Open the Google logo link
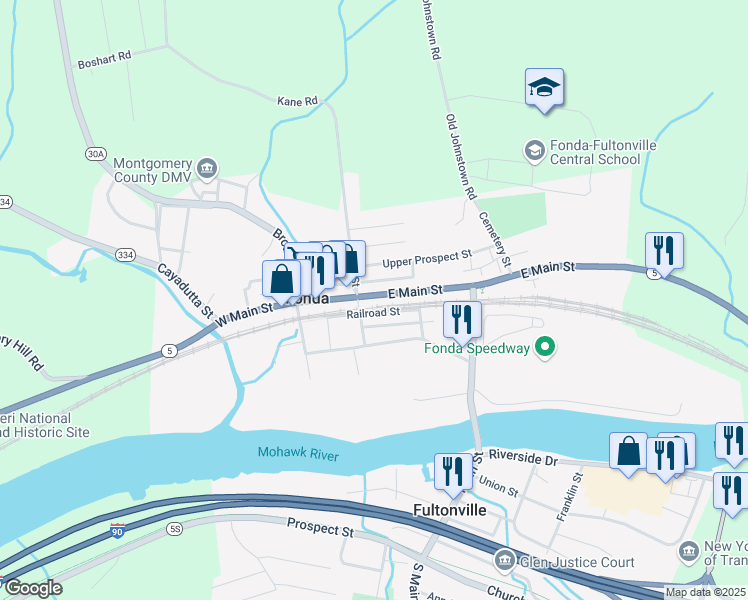Screen dimensions: 748x600 32,588
